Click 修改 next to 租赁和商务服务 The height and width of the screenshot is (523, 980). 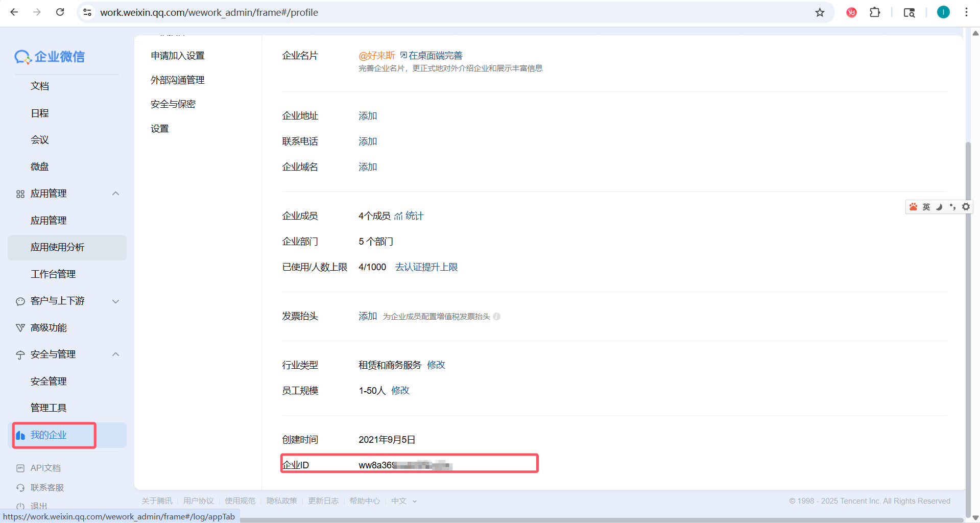click(436, 365)
